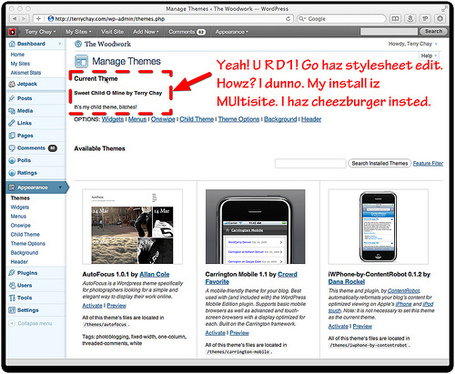Click the Tools sidebar icon
Screen dimensions: 455x374
(12, 298)
